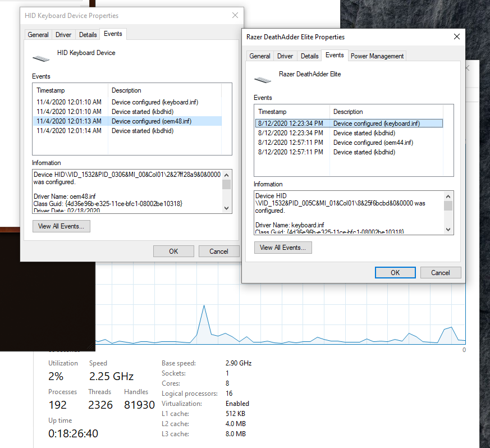Click 'Driver Name: oem48.inf' in HID Information box

65,196
